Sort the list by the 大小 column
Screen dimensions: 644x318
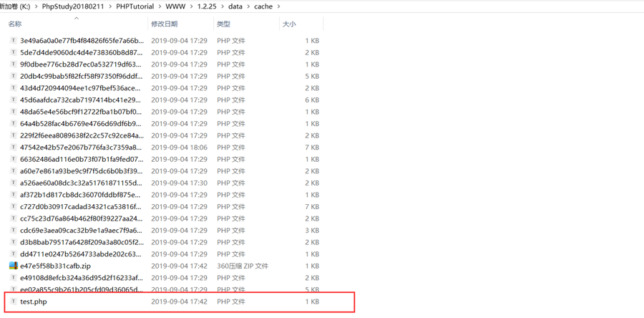coord(289,24)
